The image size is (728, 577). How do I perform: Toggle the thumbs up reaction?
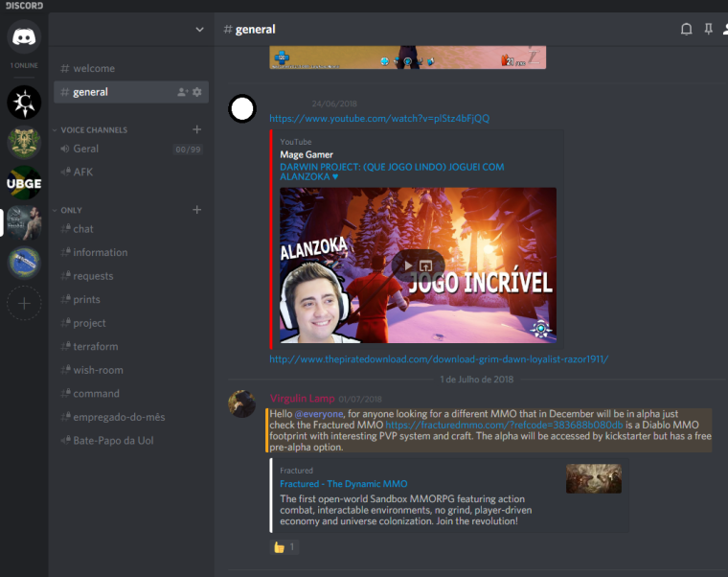[284, 547]
